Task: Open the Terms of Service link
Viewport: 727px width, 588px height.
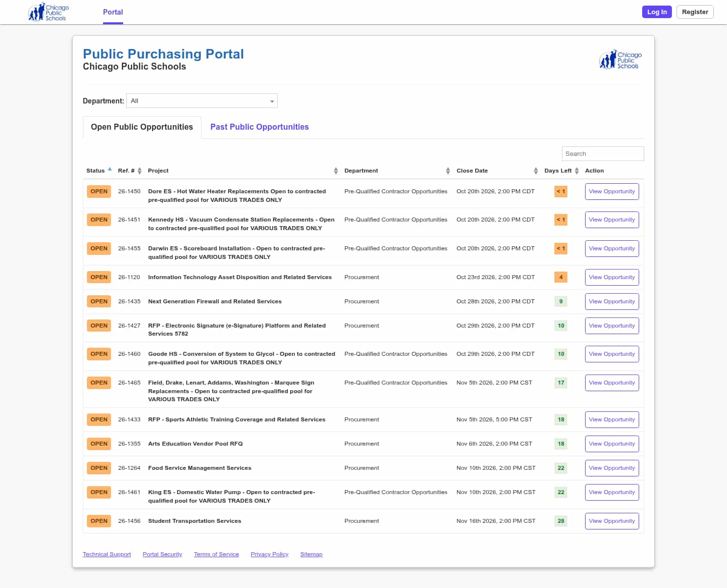Action: tap(216, 554)
